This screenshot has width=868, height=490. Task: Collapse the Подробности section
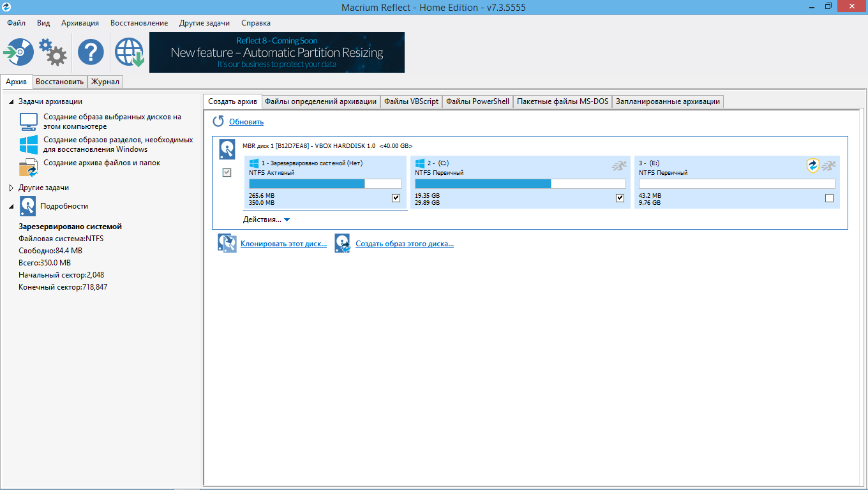click(x=11, y=206)
